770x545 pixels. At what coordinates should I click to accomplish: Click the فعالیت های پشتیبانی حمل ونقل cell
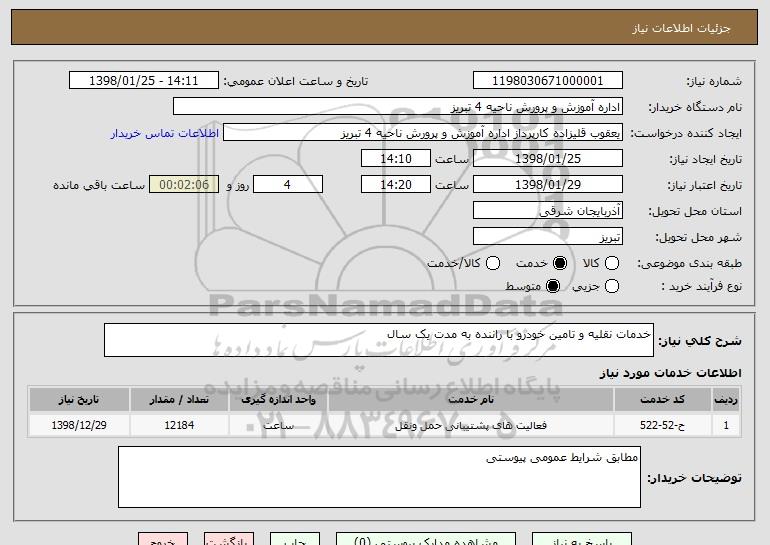point(471,425)
